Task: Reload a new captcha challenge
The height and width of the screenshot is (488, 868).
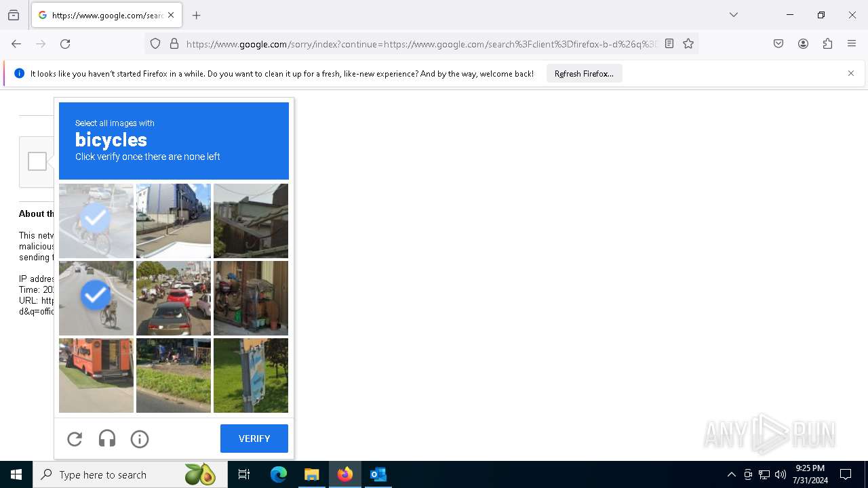Action: click(x=75, y=439)
